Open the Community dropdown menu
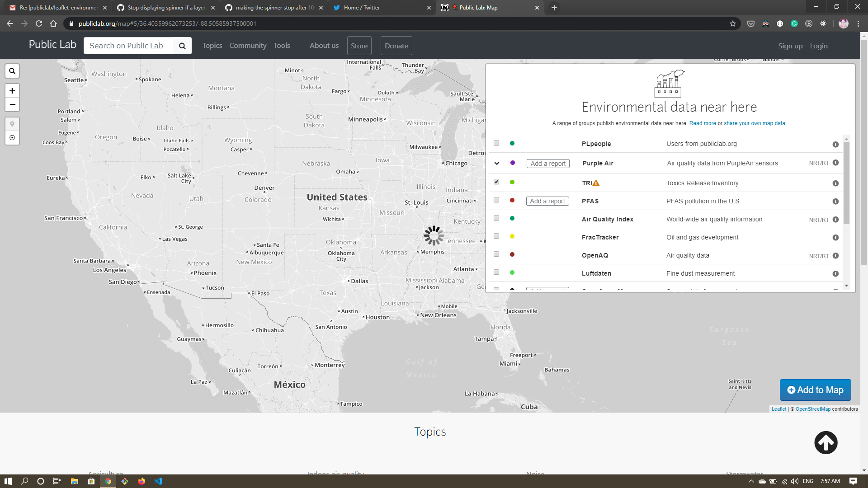 248,46
